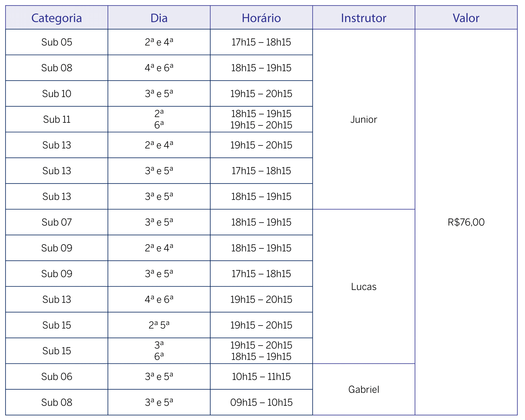Click the Lucas instructor cell
The width and height of the screenshot is (525, 420).
click(364, 286)
